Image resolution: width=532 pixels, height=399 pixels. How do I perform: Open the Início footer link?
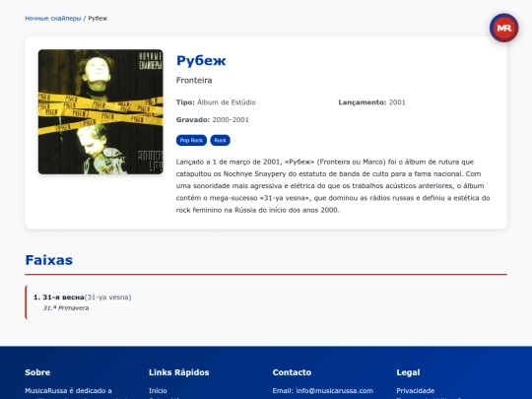coord(158,390)
